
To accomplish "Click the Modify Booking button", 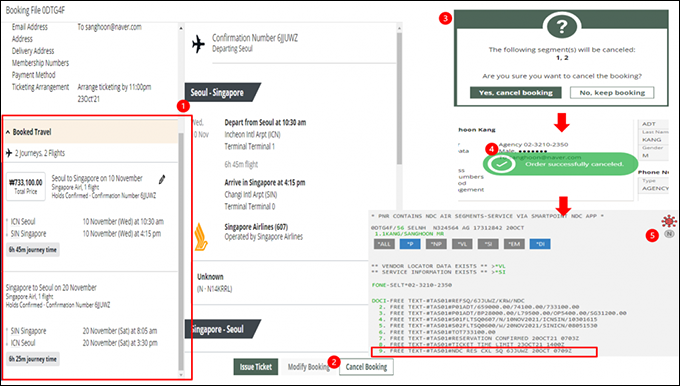I will (x=309, y=367).
